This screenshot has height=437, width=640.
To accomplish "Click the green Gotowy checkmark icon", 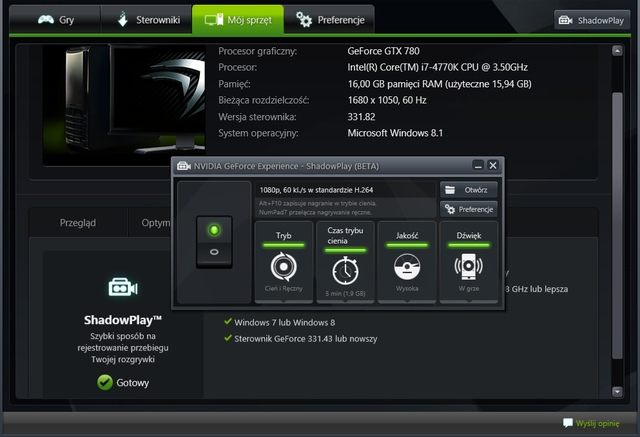I will (x=105, y=382).
